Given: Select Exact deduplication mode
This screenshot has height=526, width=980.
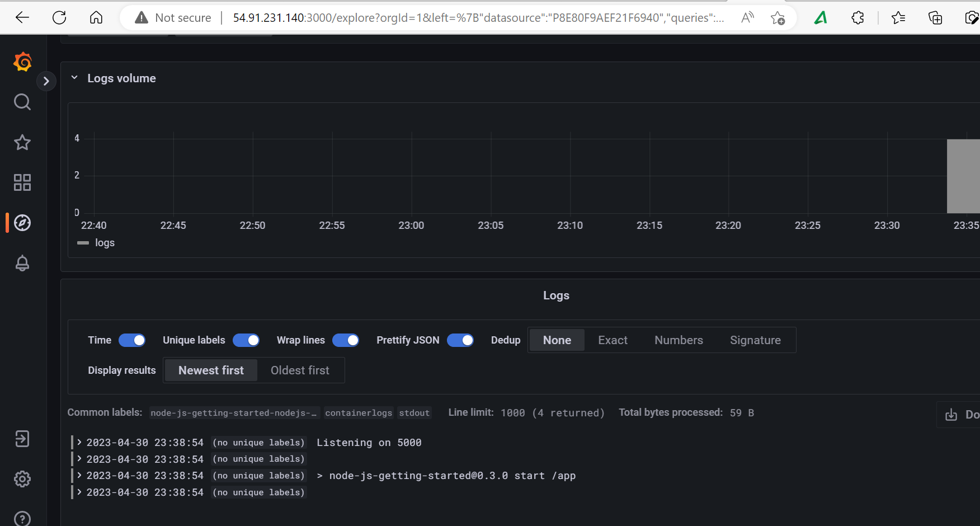Looking at the screenshot, I should 613,340.
